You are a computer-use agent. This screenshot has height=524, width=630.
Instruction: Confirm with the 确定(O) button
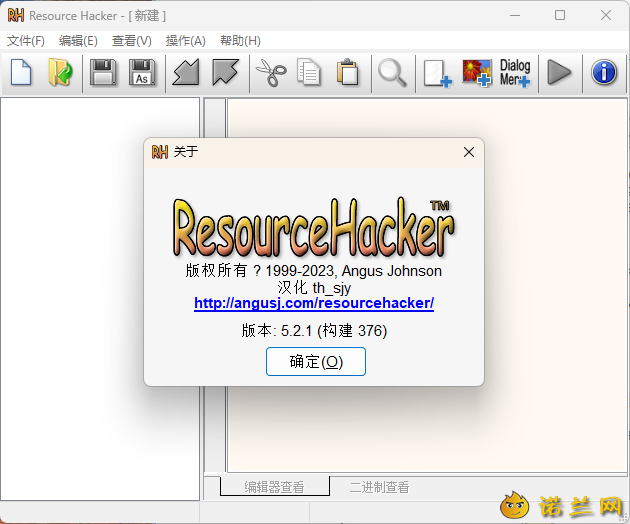[316, 362]
